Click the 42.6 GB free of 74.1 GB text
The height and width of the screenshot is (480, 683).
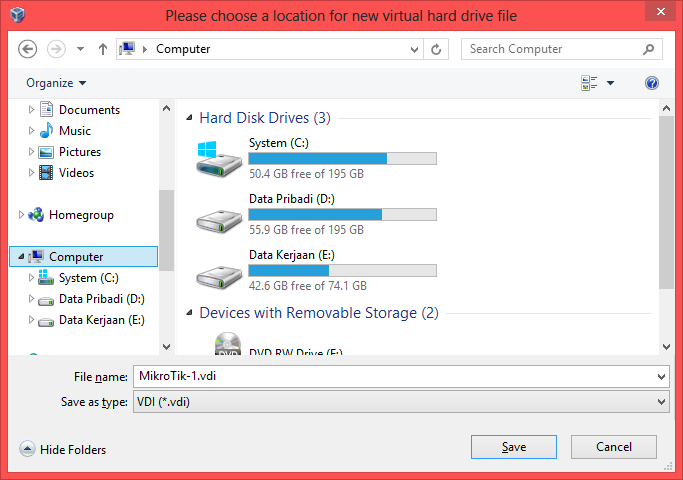pyautogui.click(x=308, y=286)
